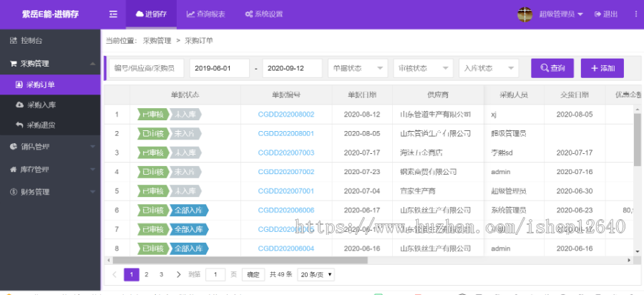Image resolution: width=644 pixels, height=295 pixels.
Task: Click 未入库 badge in row 2
Action: click(x=185, y=133)
